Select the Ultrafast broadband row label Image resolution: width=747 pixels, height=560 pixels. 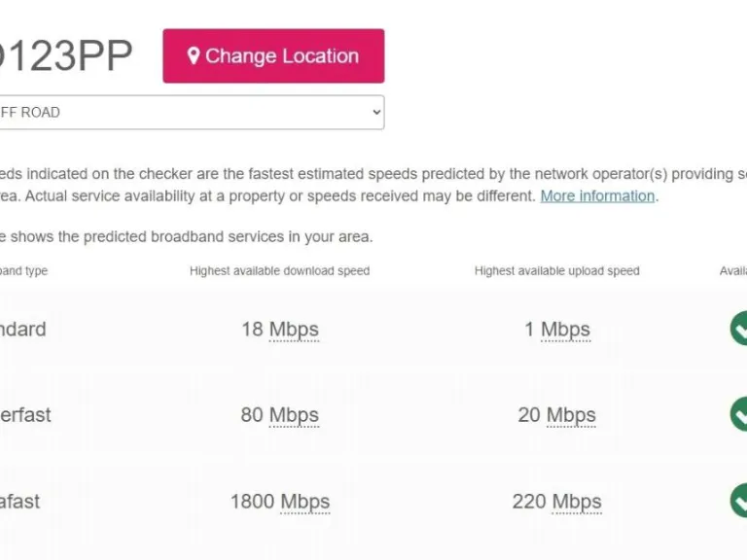point(19,502)
